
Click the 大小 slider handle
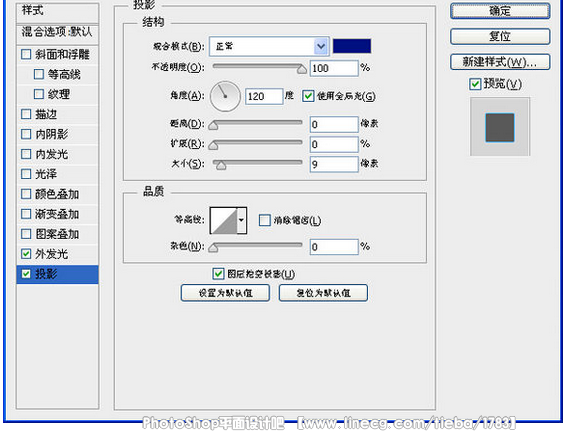pos(221,165)
